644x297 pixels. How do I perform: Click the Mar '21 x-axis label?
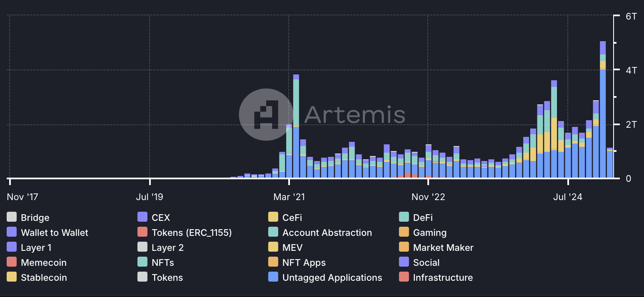click(289, 197)
